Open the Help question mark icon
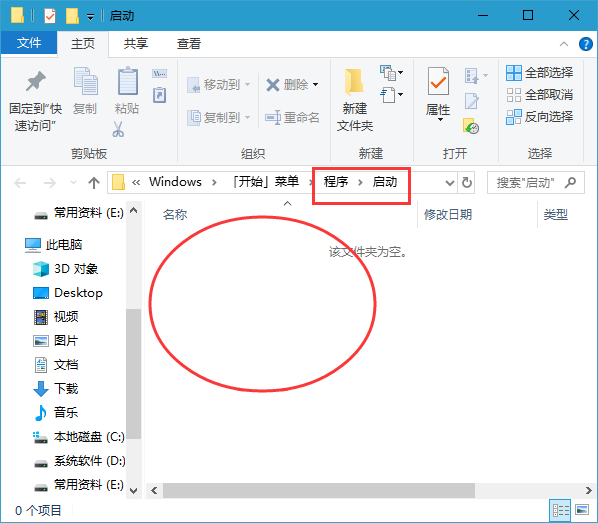Viewport: 598px width, 523px height. tap(585, 44)
